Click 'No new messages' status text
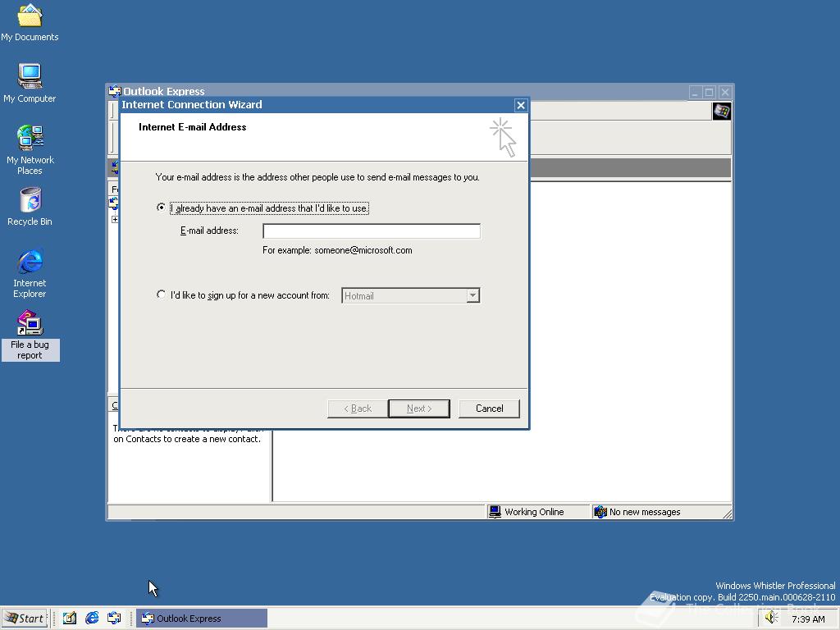 645,512
